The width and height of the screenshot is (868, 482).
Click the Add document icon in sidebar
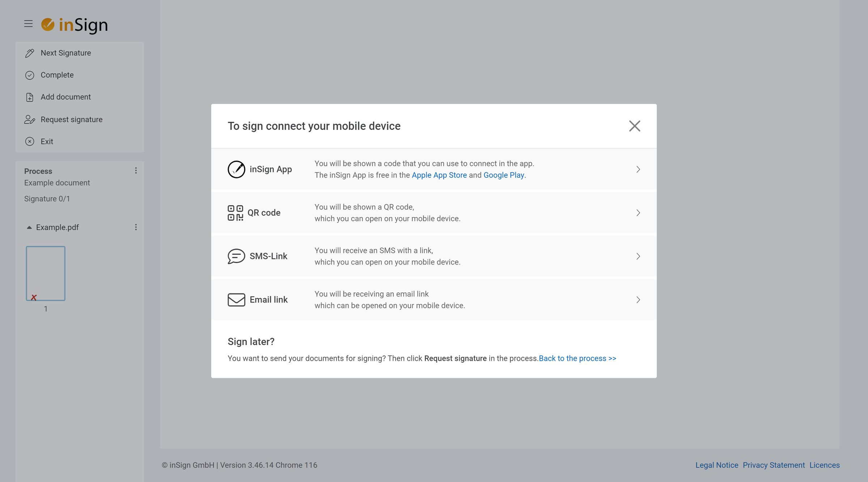(x=29, y=97)
